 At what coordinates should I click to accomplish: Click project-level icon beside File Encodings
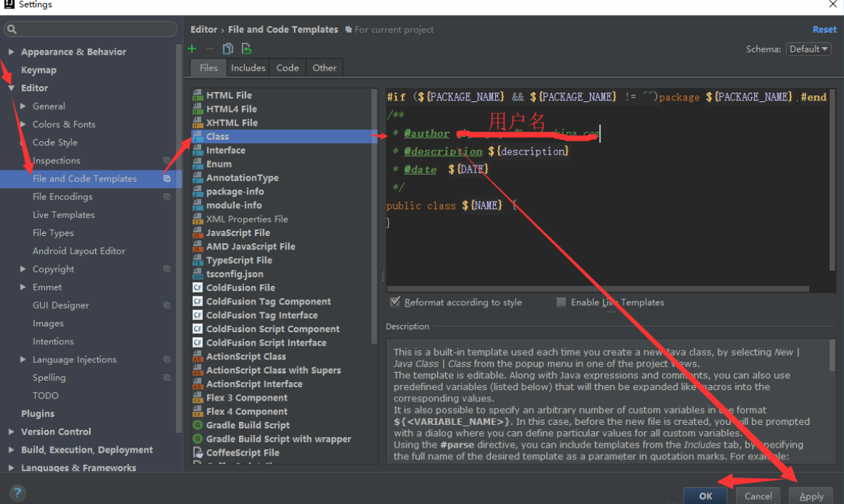pos(167,197)
